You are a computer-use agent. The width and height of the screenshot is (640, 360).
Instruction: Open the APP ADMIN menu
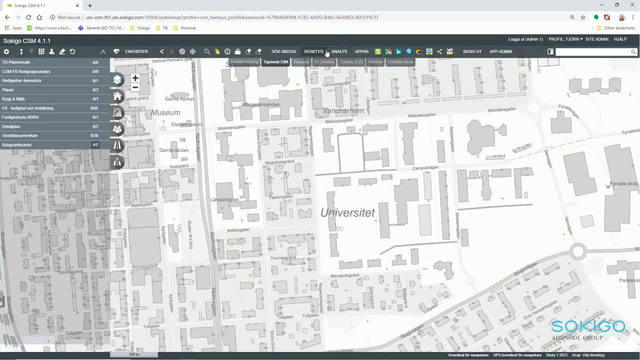point(500,52)
